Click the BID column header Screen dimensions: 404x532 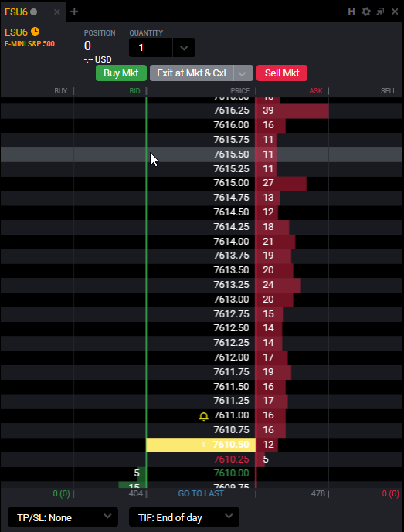134,91
